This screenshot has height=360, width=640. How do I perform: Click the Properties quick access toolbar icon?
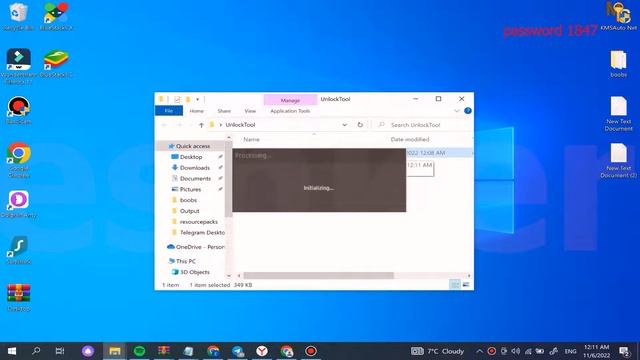pyautogui.click(x=177, y=99)
